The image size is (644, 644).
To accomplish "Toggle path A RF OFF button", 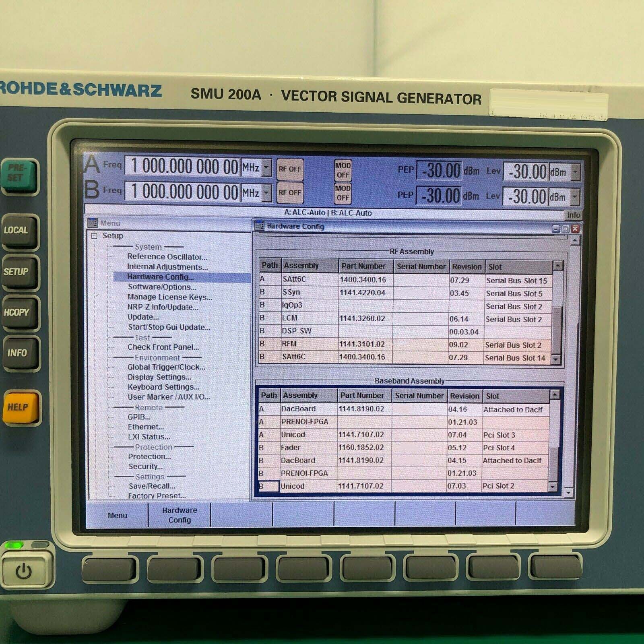I will point(289,169).
